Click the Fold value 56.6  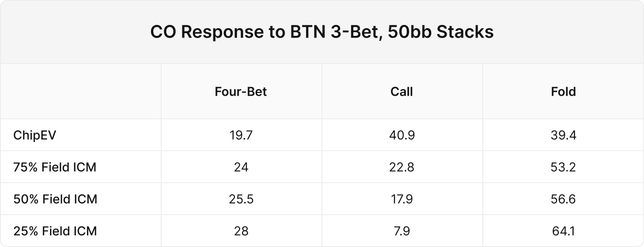coord(563,199)
